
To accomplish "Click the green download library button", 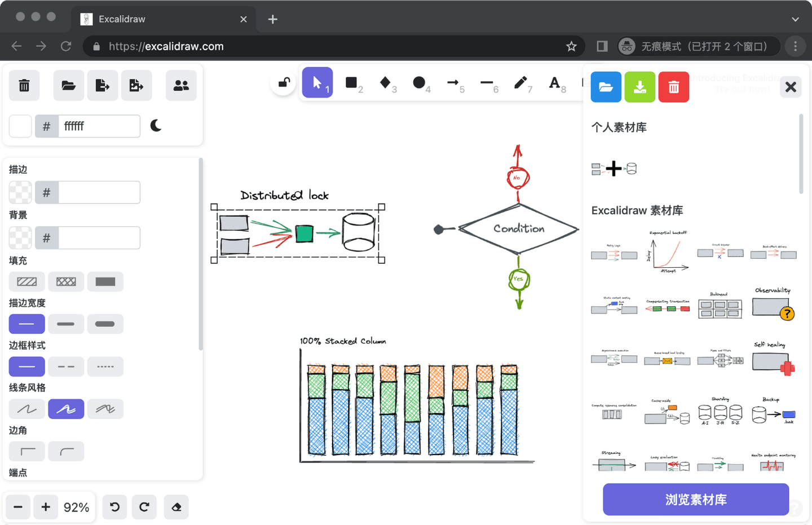I will 640,87.
